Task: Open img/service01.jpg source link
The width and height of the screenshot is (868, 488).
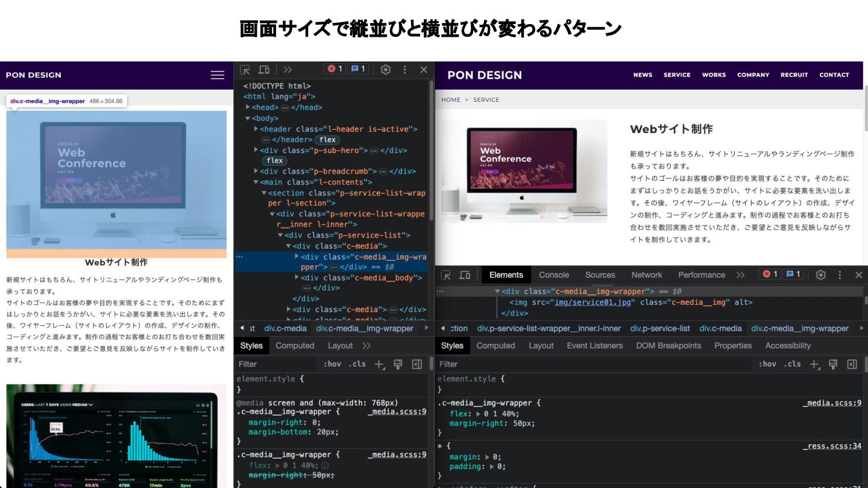Action: coord(592,302)
